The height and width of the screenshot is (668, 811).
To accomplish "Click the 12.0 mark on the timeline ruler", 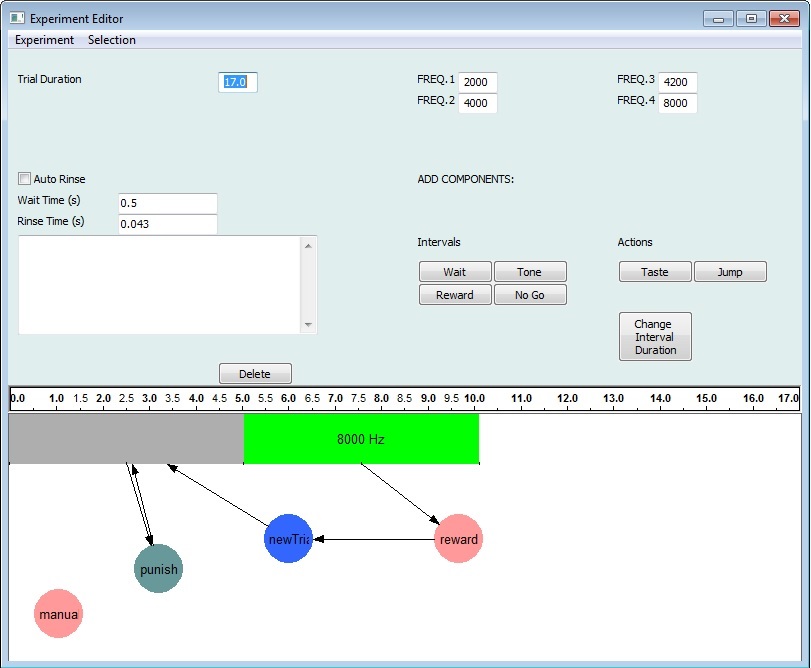I will point(567,398).
